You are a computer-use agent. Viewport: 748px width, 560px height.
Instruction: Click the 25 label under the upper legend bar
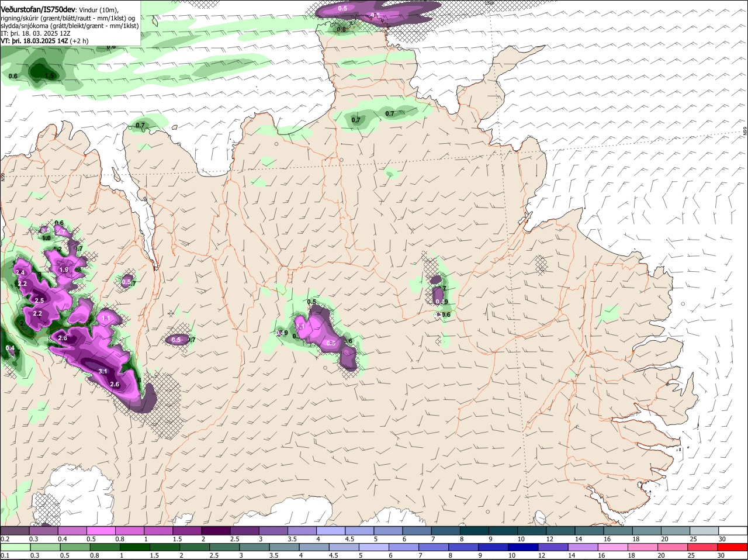coord(694,538)
